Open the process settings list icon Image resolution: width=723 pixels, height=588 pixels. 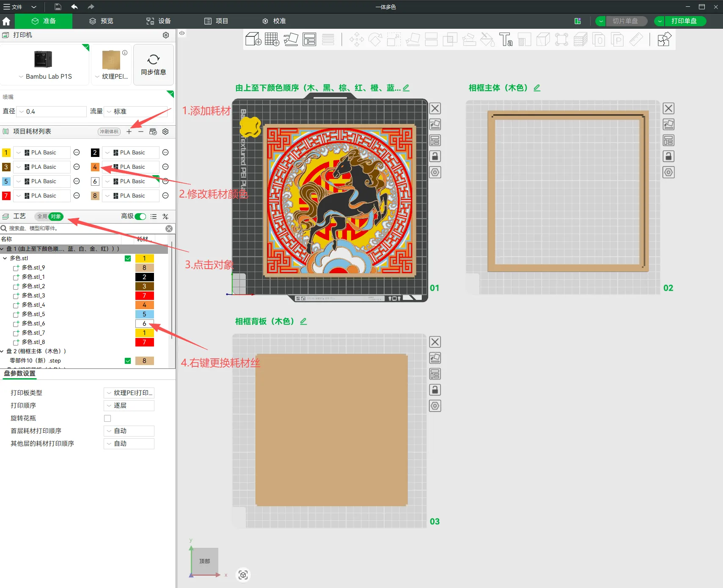(x=154, y=217)
